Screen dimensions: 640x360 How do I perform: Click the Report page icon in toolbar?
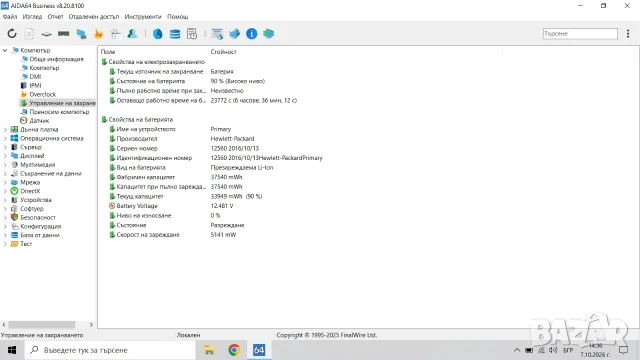29,33
